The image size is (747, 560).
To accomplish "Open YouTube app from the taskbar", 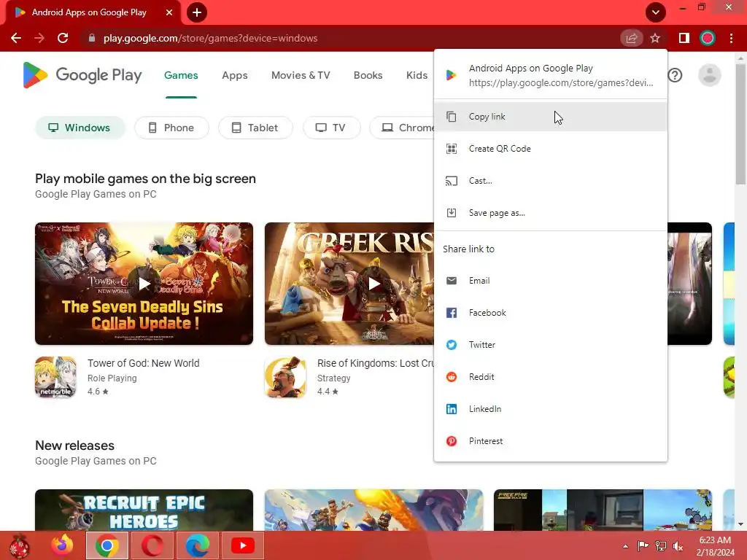I will tap(242, 545).
